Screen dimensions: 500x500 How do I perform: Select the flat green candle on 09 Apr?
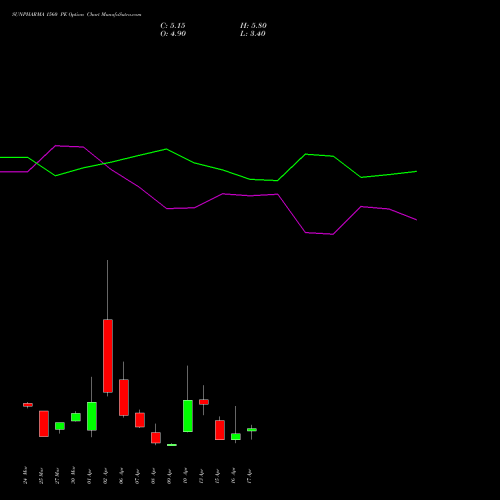click(x=172, y=445)
